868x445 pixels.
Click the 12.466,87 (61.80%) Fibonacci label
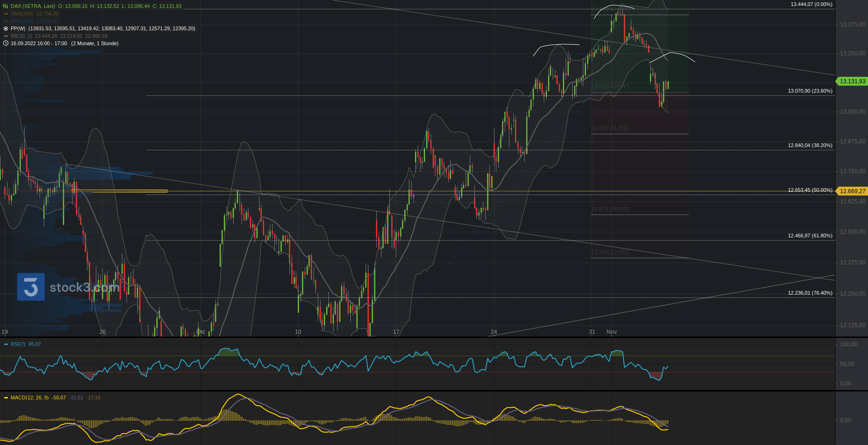point(810,236)
